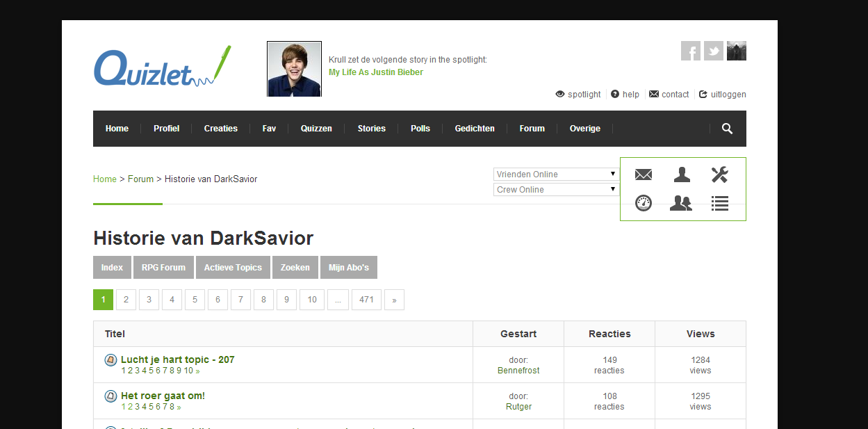Image resolution: width=868 pixels, height=429 pixels.
Task: Go to forum page 2
Action: (x=126, y=300)
